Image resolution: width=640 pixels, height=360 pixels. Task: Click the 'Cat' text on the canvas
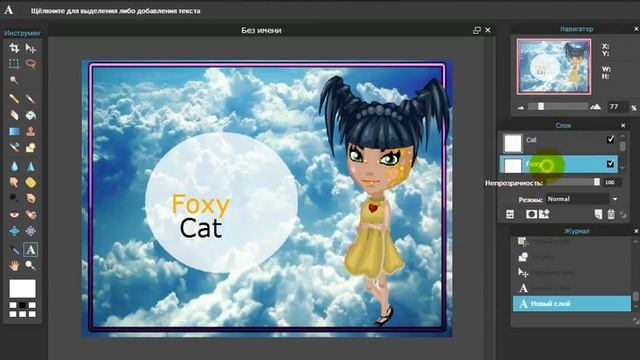[x=201, y=228]
